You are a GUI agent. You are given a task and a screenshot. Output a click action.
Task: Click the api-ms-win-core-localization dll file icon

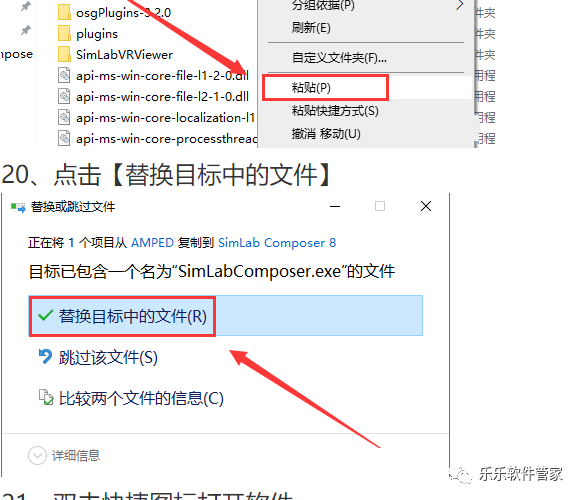point(64,117)
